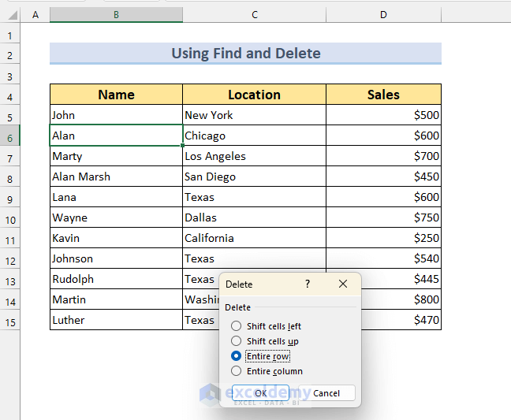This screenshot has width=511, height=420.
Task: Close the Delete dialog with X
Action: click(342, 284)
